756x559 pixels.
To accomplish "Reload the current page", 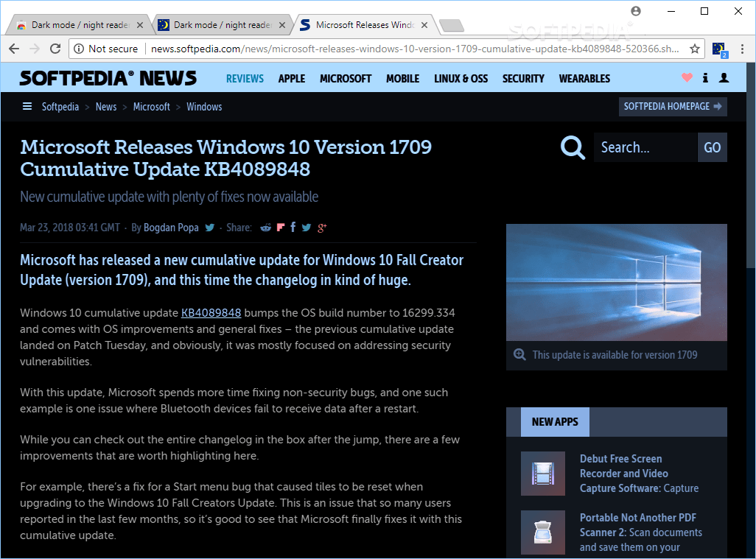I will coord(55,49).
